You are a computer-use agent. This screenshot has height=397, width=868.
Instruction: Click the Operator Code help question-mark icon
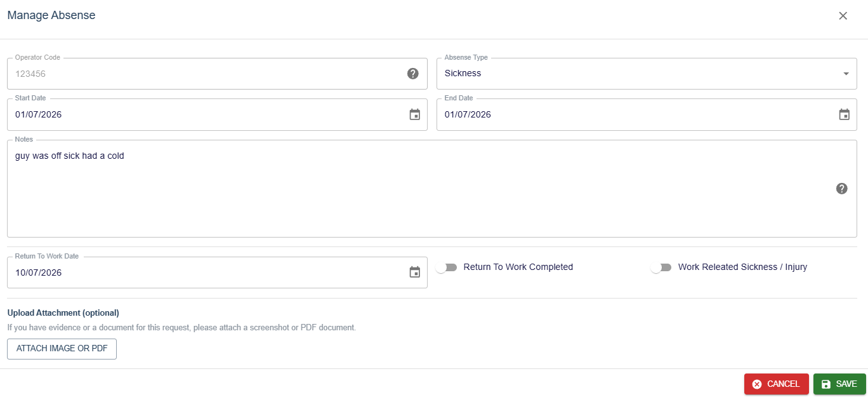pyautogui.click(x=412, y=74)
